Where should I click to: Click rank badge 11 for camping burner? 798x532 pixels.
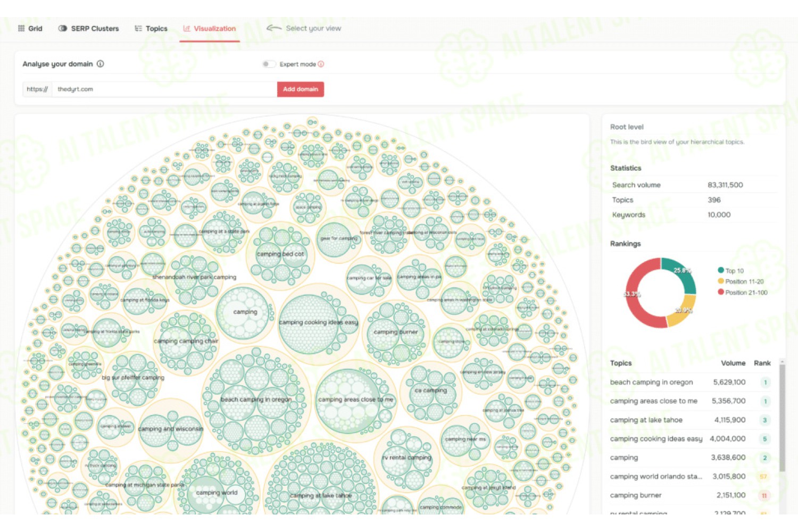coord(764,495)
